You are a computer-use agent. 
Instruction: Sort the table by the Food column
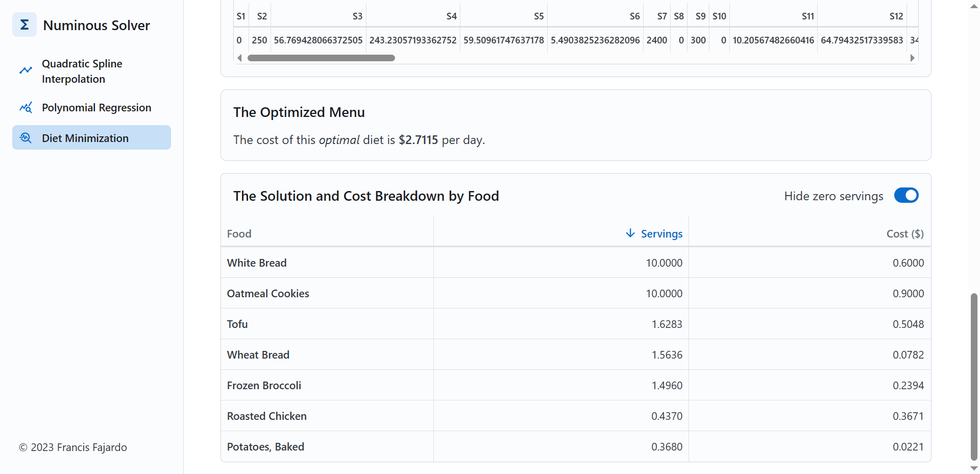point(239,233)
